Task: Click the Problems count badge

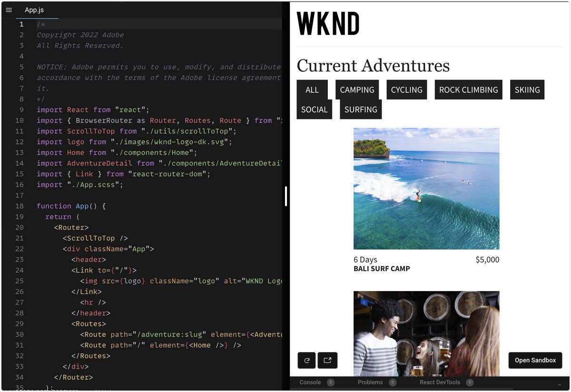Action: 393,382
